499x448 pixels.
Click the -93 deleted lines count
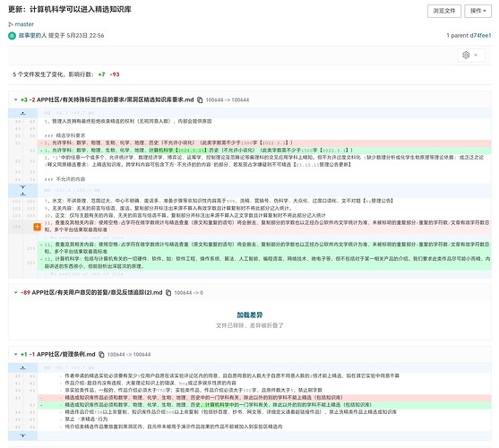[x=115, y=74]
